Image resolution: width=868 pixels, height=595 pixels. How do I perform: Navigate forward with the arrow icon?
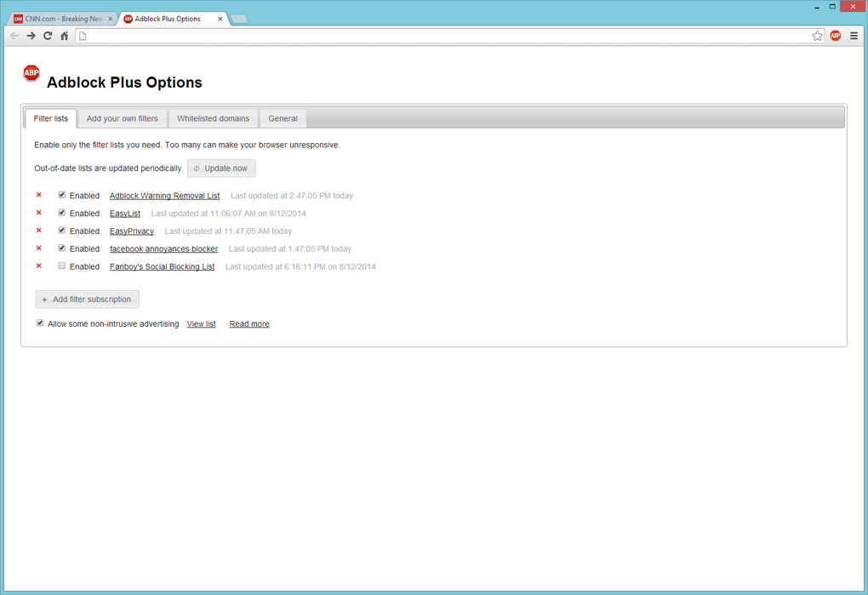pos(31,36)
